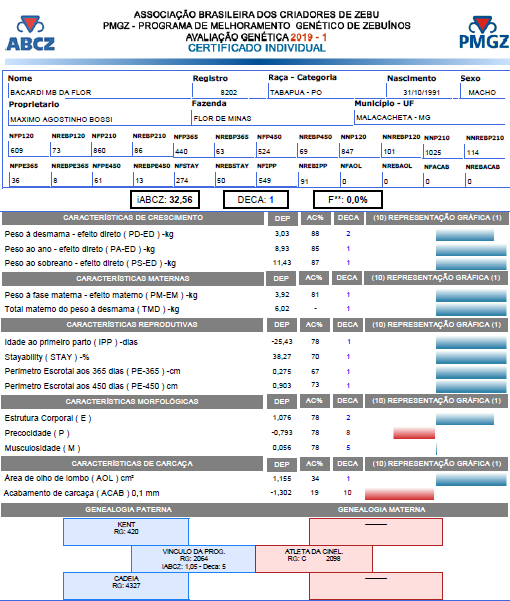Click the farm name FLOR DE MINAS
Screen dimensions: 510x601
pyautogui.click(x=222, y=118)
